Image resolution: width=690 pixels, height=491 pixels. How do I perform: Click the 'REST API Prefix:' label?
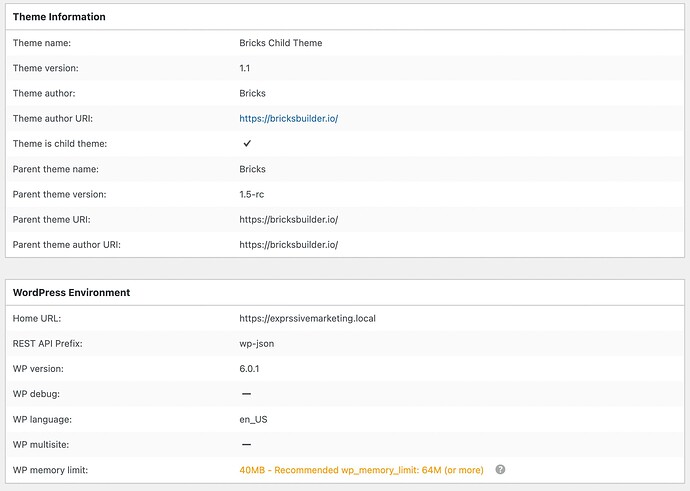pyautogui.click(x=48, y=344)
